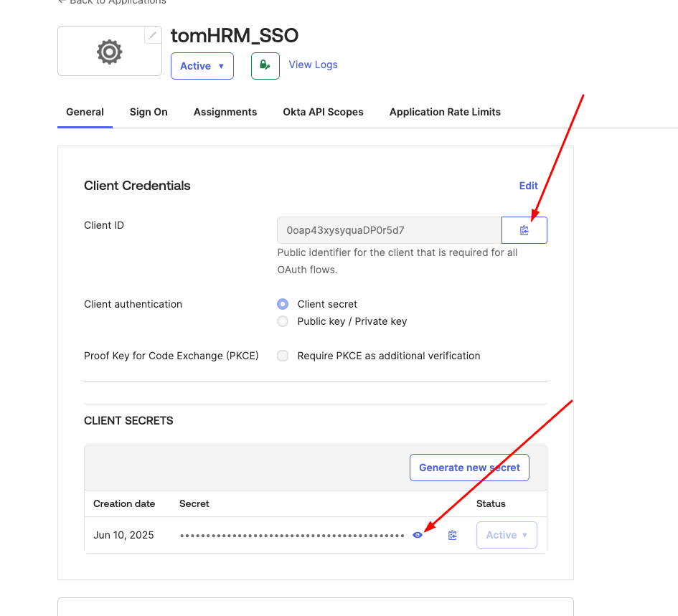The image size is (678, 616).
Task: Click the Client ID value field
Action: (x=389, y=230)
